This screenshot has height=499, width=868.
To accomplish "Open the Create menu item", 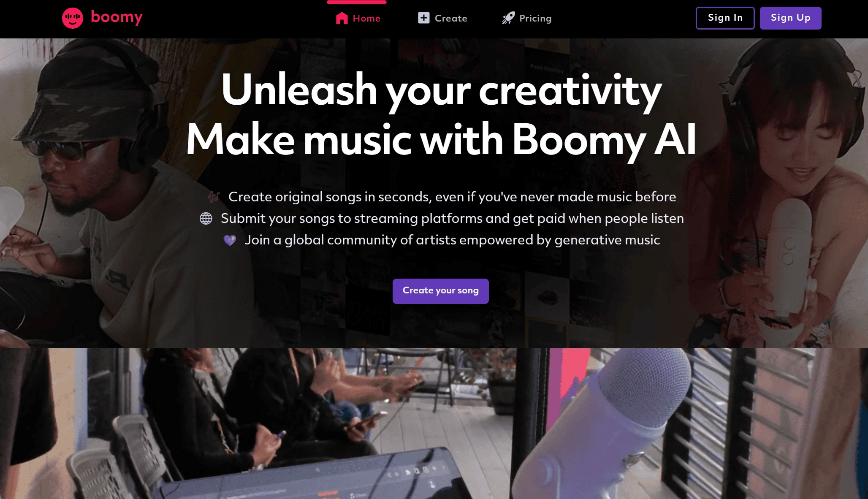I will pyautogui.click(x=451, y=18).
